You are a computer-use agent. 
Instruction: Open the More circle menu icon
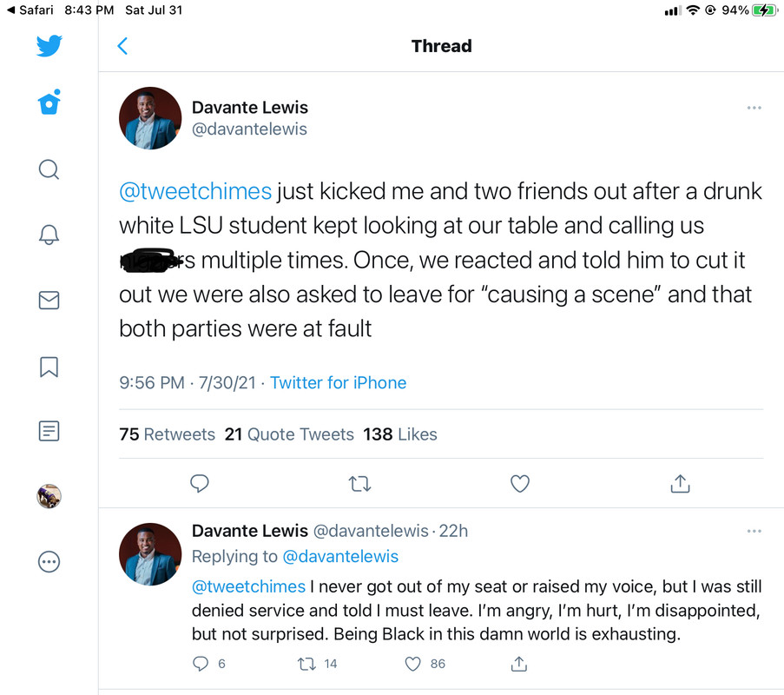pos(49,562)
